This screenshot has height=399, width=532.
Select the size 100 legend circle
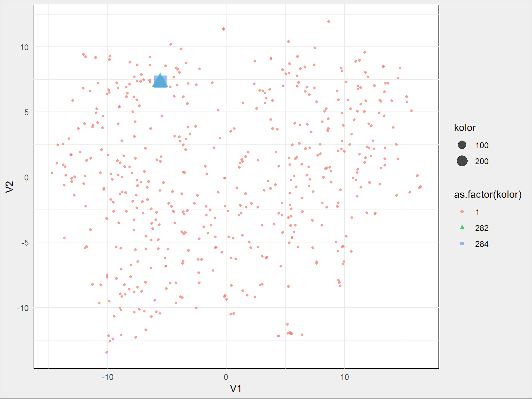point(462,145)
